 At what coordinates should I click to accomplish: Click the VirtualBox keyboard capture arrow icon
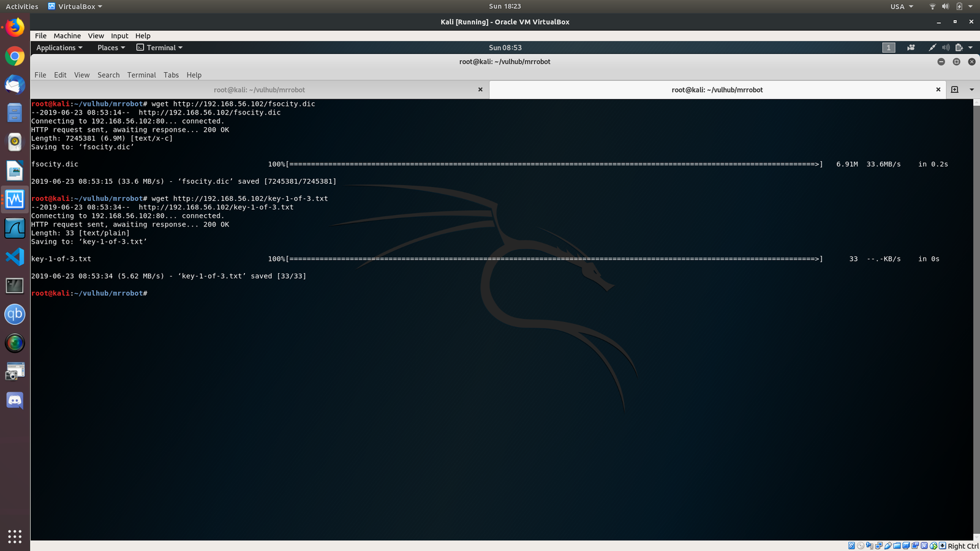point(943,546)
